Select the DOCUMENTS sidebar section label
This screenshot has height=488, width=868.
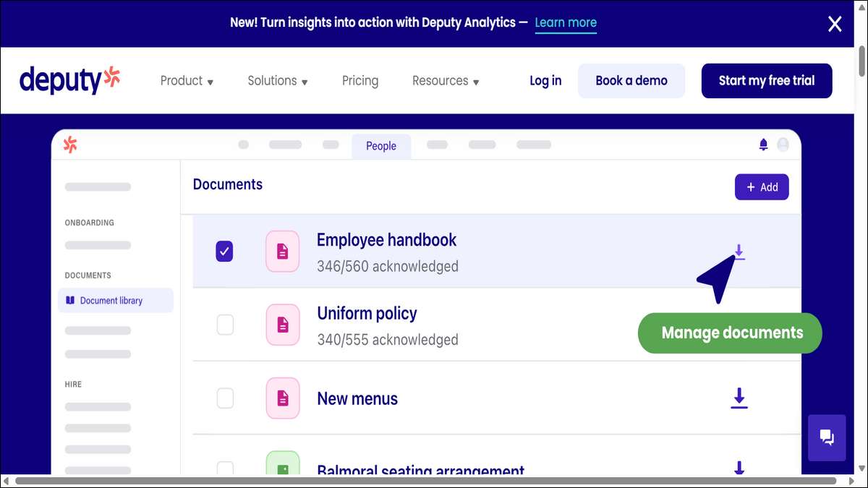(88, 275)
